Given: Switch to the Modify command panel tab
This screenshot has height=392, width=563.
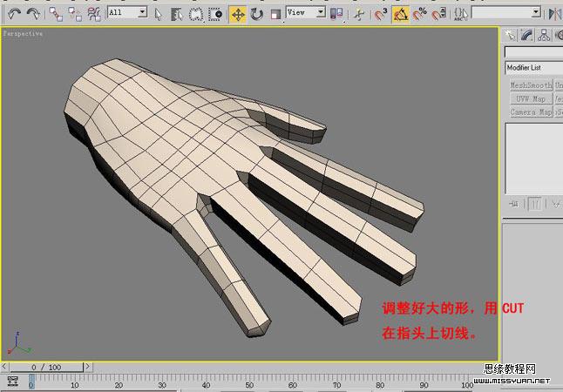Looking at the screenshot, I should click(526, 35).
